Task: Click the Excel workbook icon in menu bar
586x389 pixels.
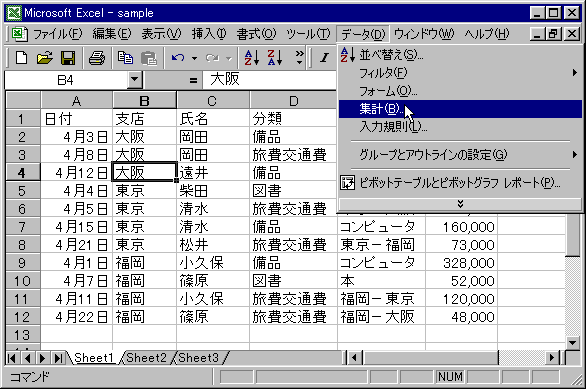Action: [19, 34]
